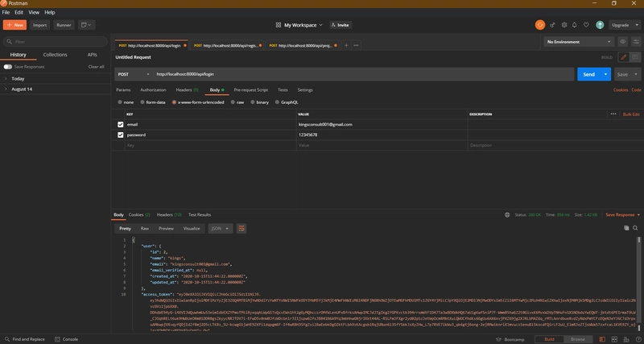Uncheck the email key checkbox

click(x=120, y=125)
